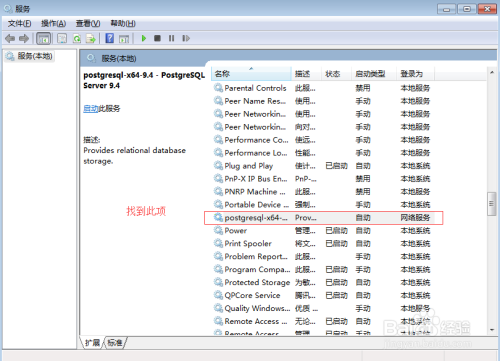Minimize the 服务 window
Viewport: 500px width, 361px height.
tap(446, 9)
